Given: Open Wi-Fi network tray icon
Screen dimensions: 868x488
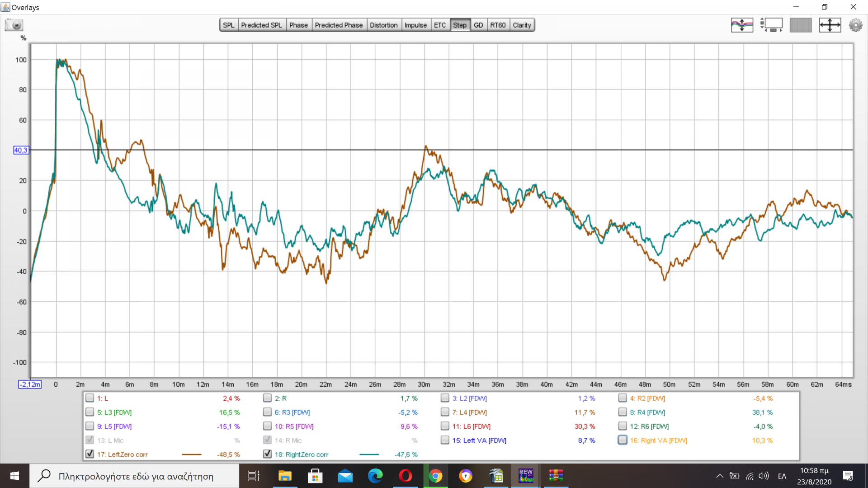Looking at the screenshot, I should click(750, 476).
